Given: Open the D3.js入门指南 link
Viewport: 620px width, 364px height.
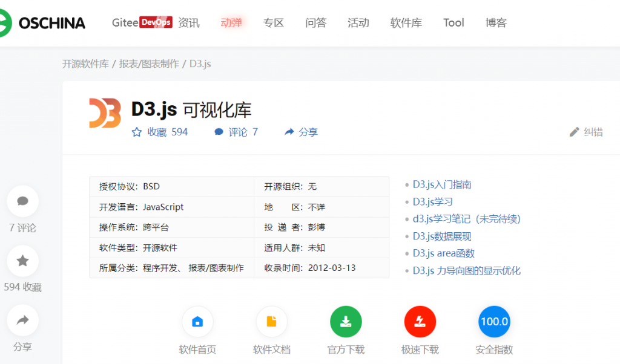Looking at the screenshot, I should coord(442,184).
